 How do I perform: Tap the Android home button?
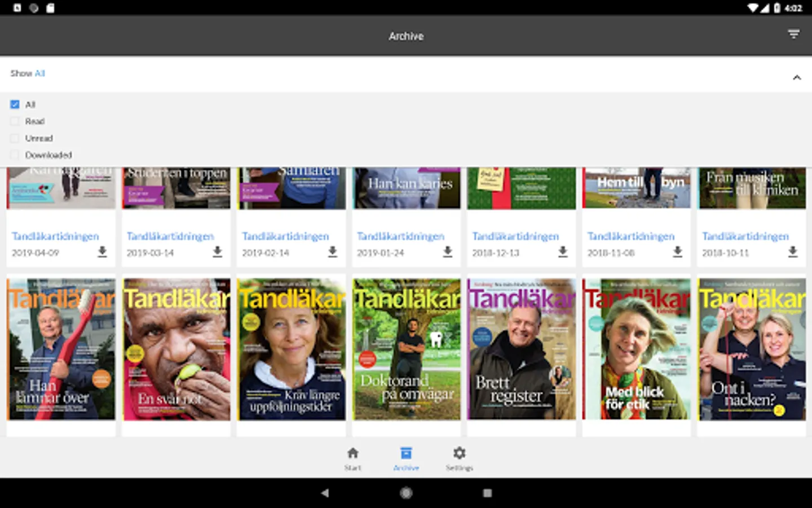(x=406, y=493)
